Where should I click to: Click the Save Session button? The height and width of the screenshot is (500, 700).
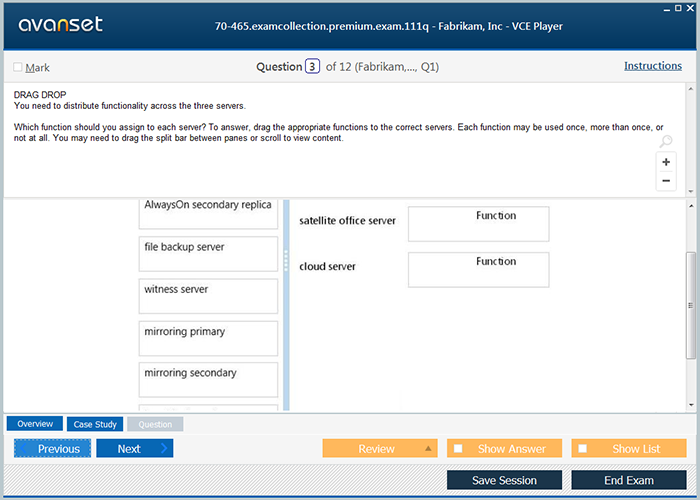504,480
